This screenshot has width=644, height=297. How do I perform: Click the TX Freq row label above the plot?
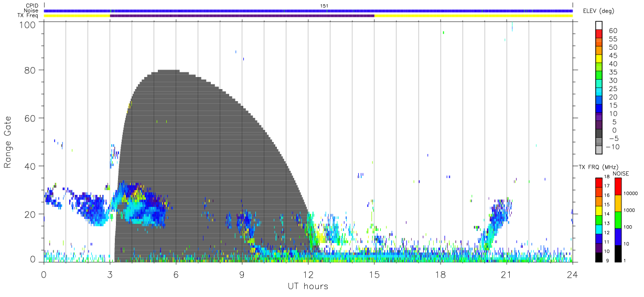(x=29, y=16)
